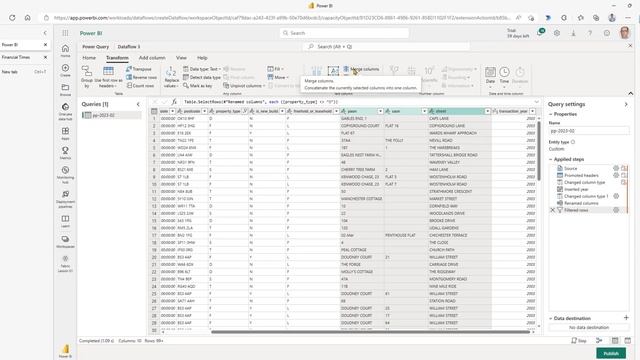Switch to the Transform ribbon tab
The height and width of the screenshot is (360, 640).
point(117,58)
